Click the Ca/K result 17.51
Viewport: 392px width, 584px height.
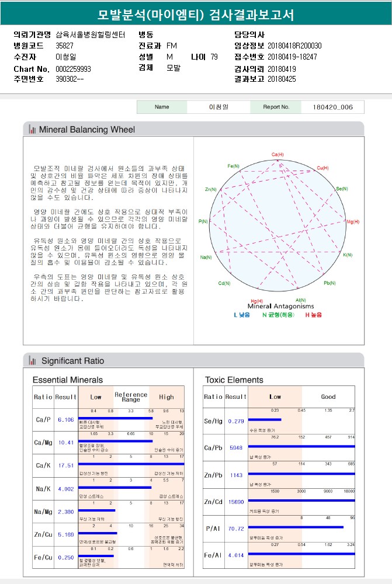coord(66,465)
